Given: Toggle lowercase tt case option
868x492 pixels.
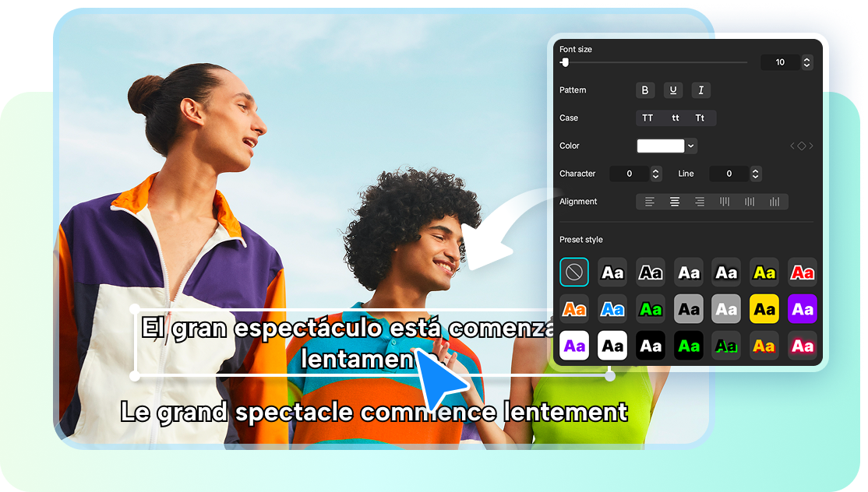Looking at the screenshot, I should click(x=675, y=118).
